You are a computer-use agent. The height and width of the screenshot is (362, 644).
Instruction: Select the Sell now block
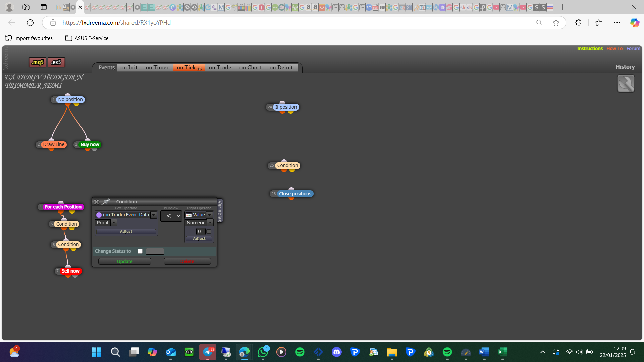point(71,271)
